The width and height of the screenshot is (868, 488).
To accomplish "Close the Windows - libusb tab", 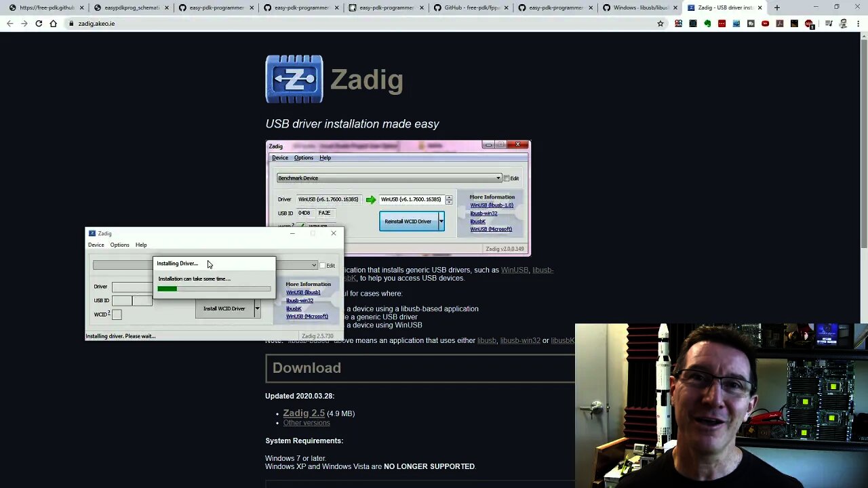I will 675,7.
